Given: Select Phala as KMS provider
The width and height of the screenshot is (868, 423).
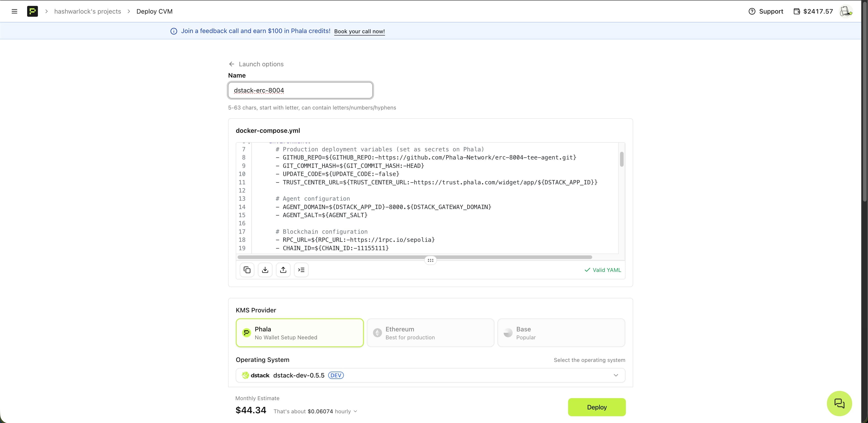Looking at the screenshot, I should 300,333.
